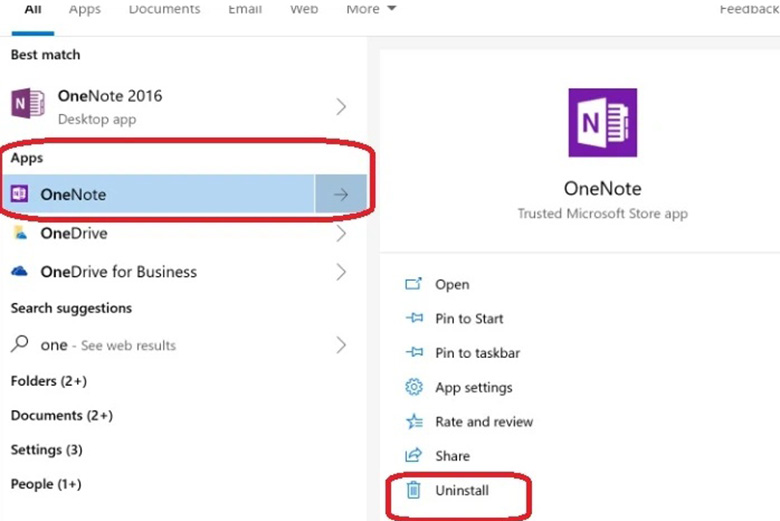Expand the OneDrive result chevron
The height and width of the screenshot is (521, 780).
point(341,233)
